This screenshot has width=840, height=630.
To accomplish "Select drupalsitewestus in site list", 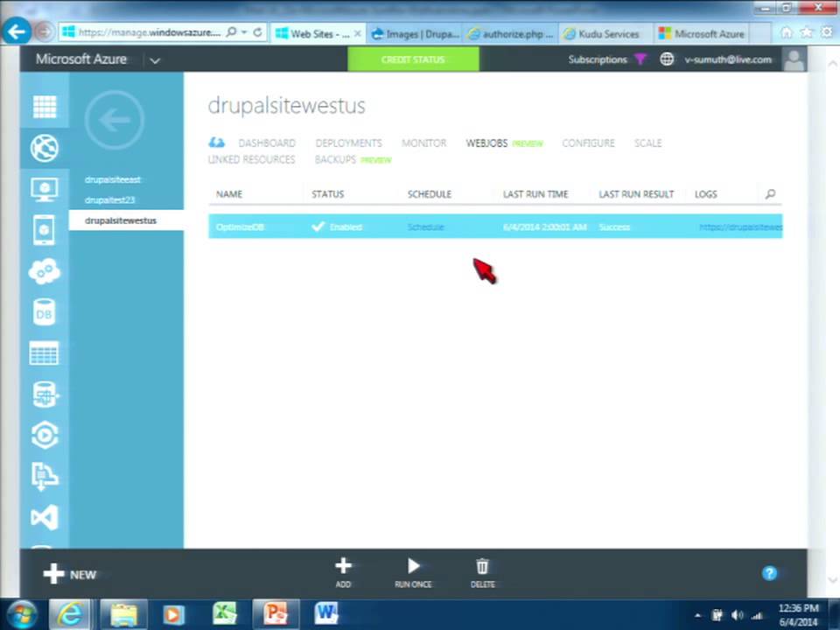I will pos(121,220).
